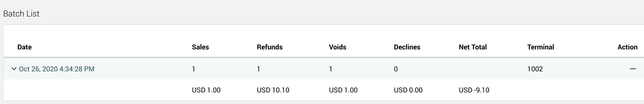This screenshot has height=104, width=644.
Task: Open the Oct 26, 2020 4:34:28 PM batch link
Action: 57,69
